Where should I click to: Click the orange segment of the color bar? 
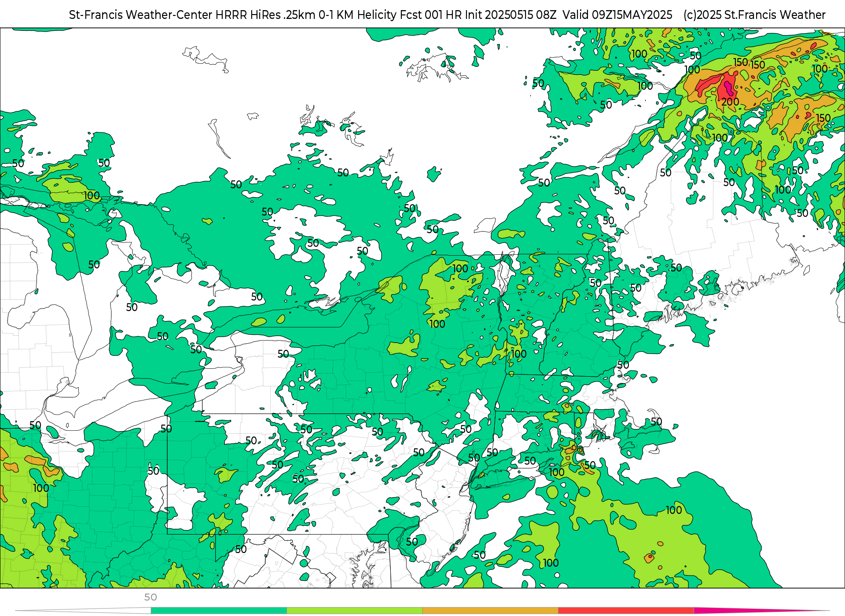point(490,611)
